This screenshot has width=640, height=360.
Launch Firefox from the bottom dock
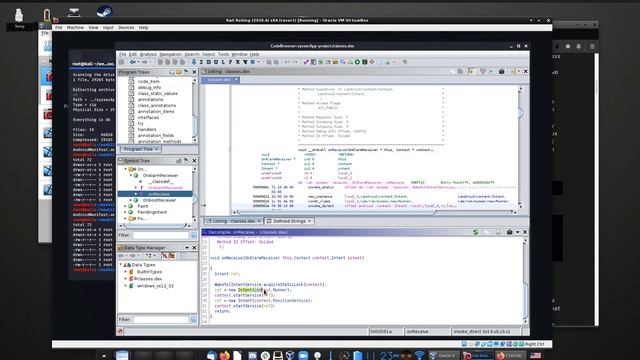click(224, 355)
